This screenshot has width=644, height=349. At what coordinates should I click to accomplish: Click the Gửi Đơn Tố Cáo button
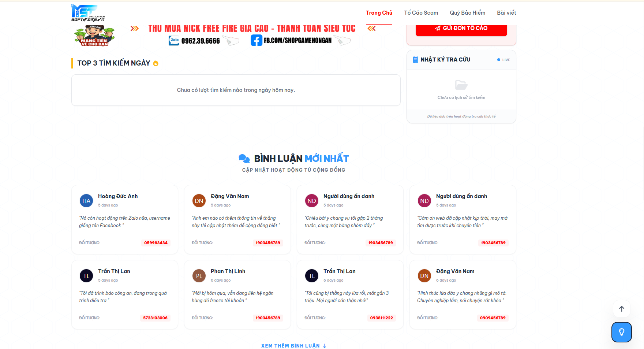[461, 29]
